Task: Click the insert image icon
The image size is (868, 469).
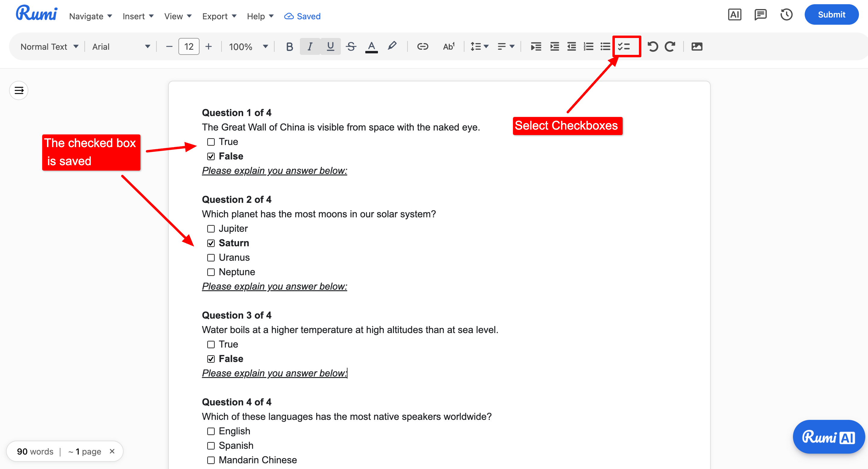Action: pyautogui.click(x=697, y=46)
